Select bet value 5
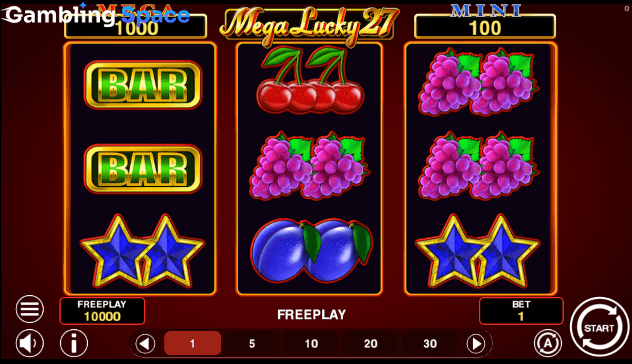Screen dimensions: 632x364 [x=252, y=343]
